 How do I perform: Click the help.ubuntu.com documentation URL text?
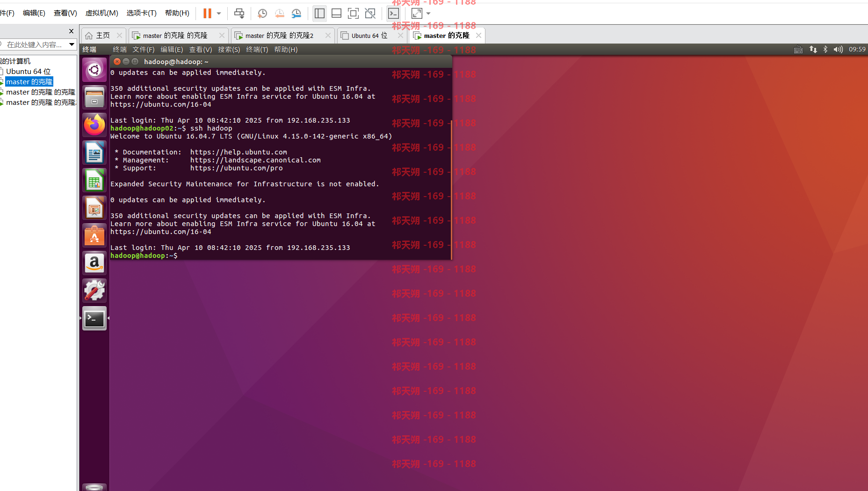pos(239,152)
